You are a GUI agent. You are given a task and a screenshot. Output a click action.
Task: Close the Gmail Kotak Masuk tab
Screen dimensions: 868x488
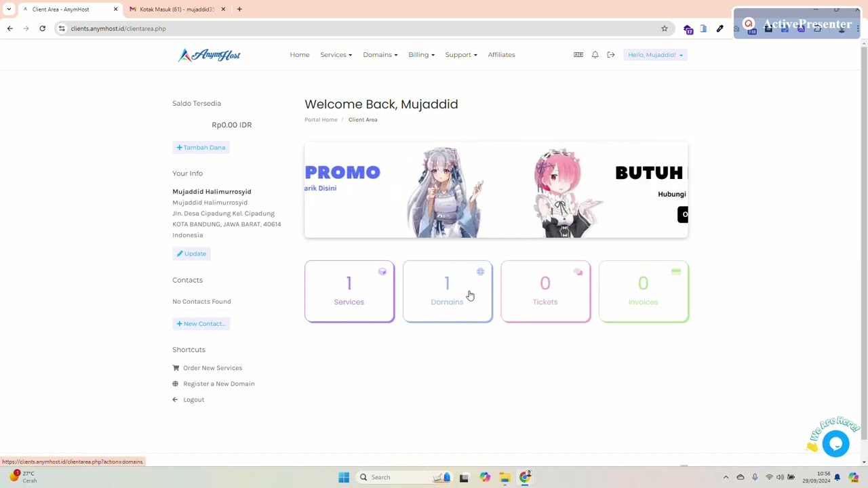[223, 9]
